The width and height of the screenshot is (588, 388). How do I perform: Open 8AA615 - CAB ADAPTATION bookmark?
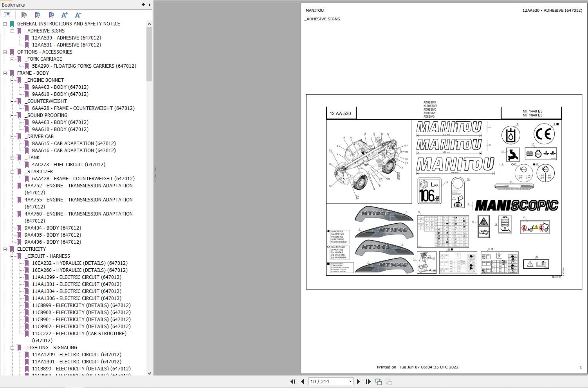pos(74,144)
